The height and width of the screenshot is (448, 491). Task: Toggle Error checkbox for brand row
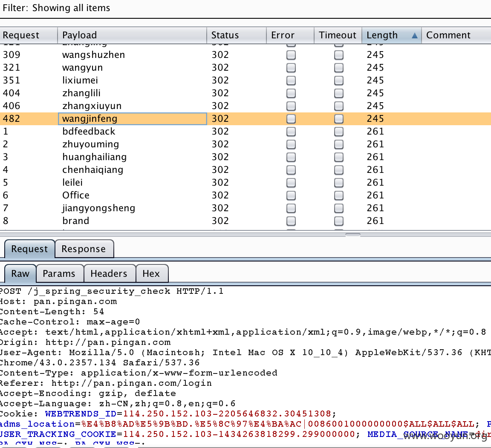coord(291,221)
